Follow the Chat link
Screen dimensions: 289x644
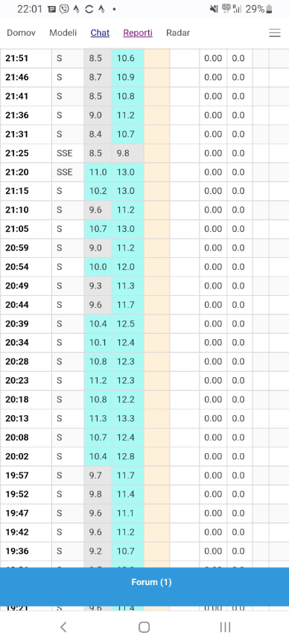[100, 33]
